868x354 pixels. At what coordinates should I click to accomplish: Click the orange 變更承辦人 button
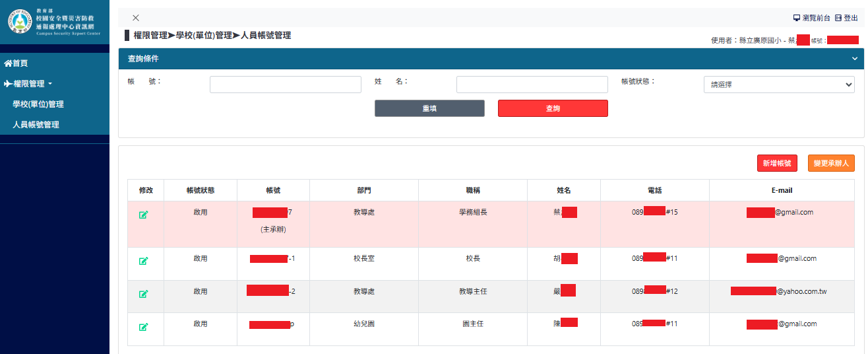tap(830, 163)
